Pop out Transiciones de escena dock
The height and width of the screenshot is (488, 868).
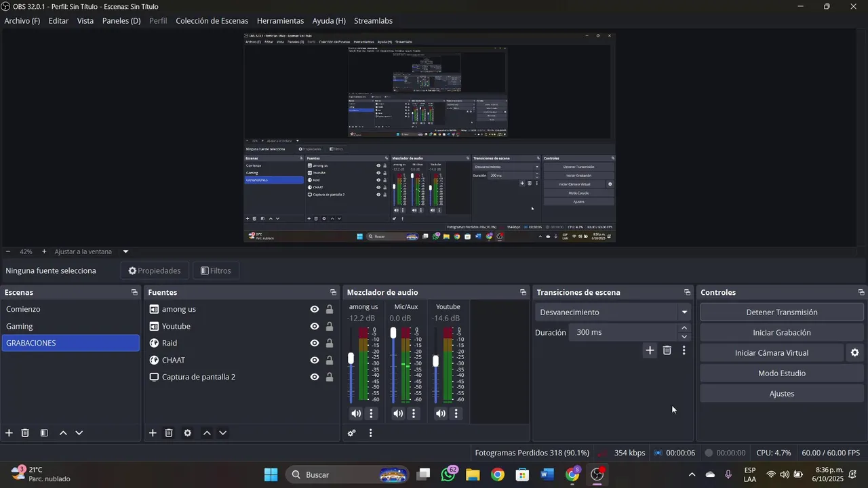pos(687,292)
